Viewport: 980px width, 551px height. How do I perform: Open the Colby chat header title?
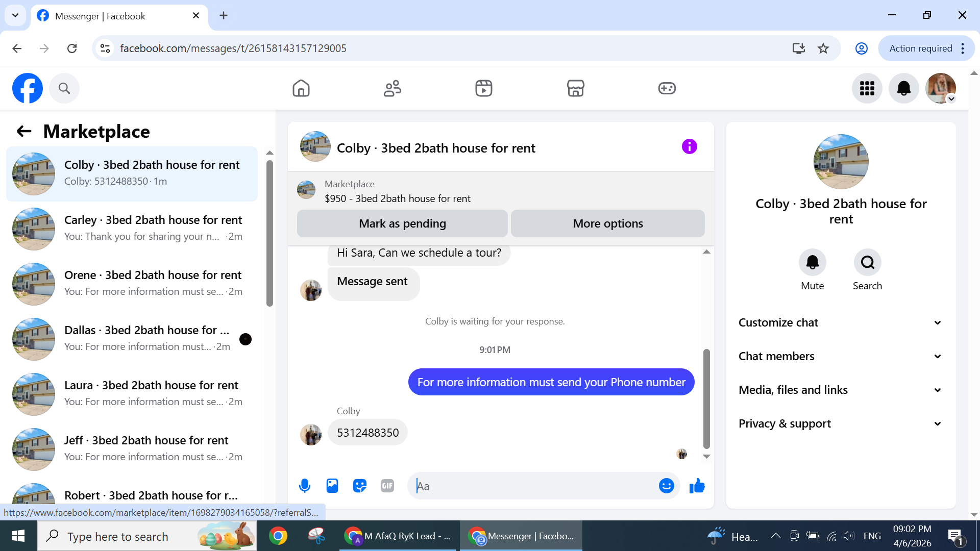click(x=436, y=148)
